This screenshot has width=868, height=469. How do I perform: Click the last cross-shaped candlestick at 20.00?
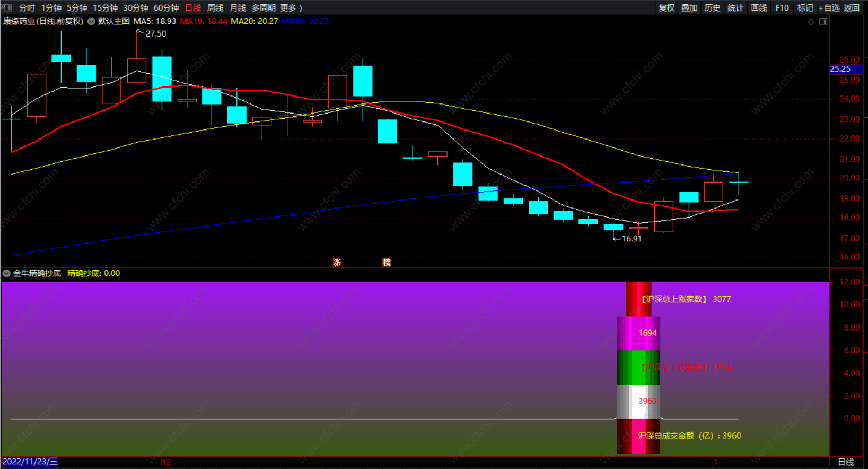point(739,182)
